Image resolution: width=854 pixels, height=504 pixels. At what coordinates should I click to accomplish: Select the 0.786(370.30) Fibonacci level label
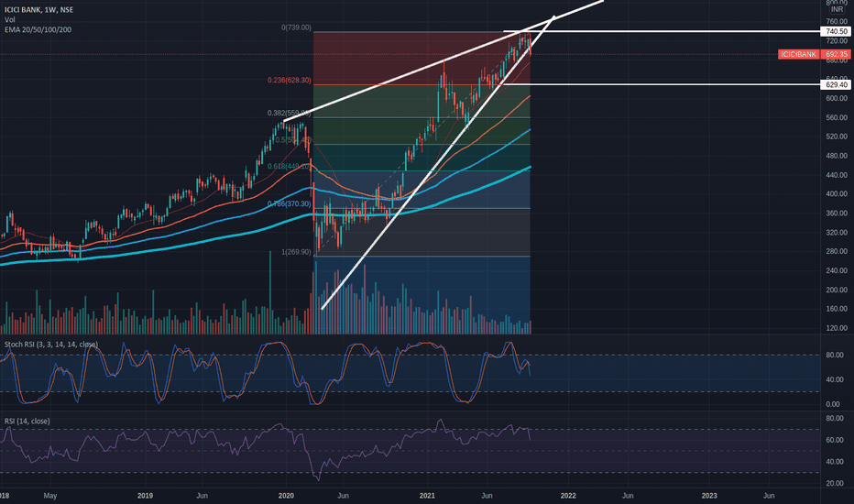(x=290, y=203)
